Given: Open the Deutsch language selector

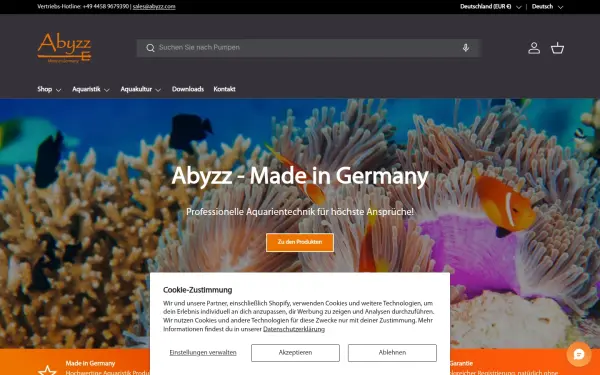Looking at the screenshot, I should pyautogui.click(x=547, y=7).
